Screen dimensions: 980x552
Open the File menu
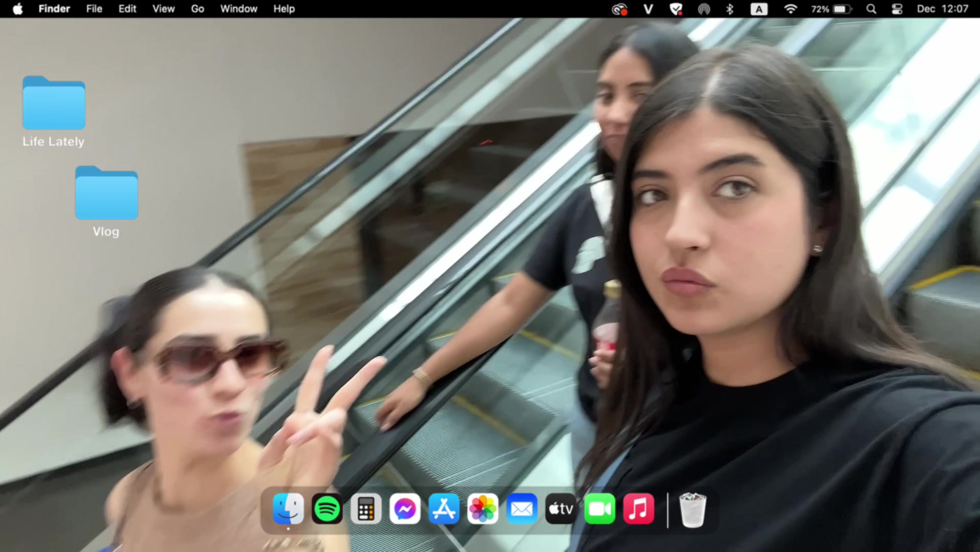click(94, 9)
